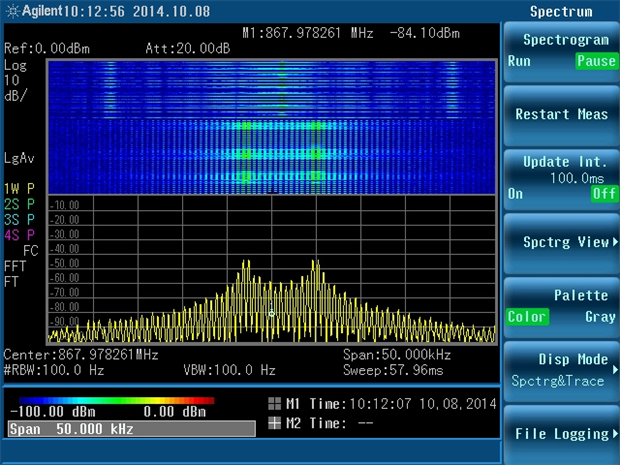Click the Span:50.000kHz readout
The image size is (620, 465).
pos(397,355)
